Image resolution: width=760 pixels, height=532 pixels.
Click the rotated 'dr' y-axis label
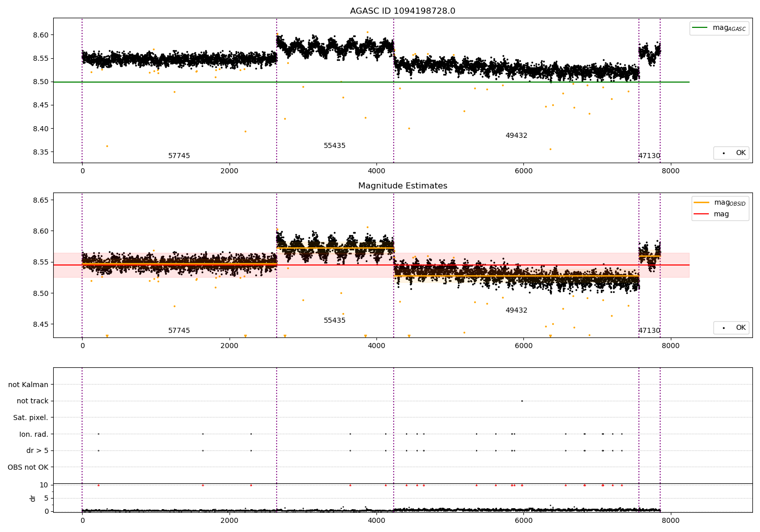point(33,498)
